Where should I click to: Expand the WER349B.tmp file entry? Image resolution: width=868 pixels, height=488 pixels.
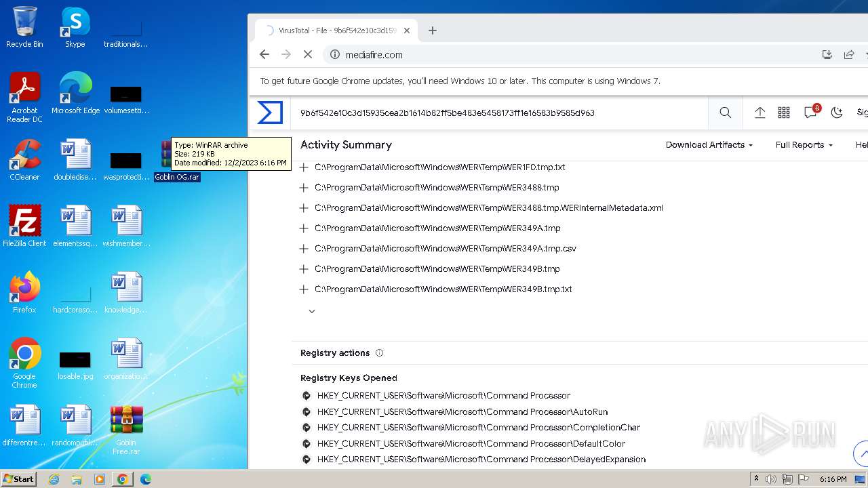coord(304,268)
